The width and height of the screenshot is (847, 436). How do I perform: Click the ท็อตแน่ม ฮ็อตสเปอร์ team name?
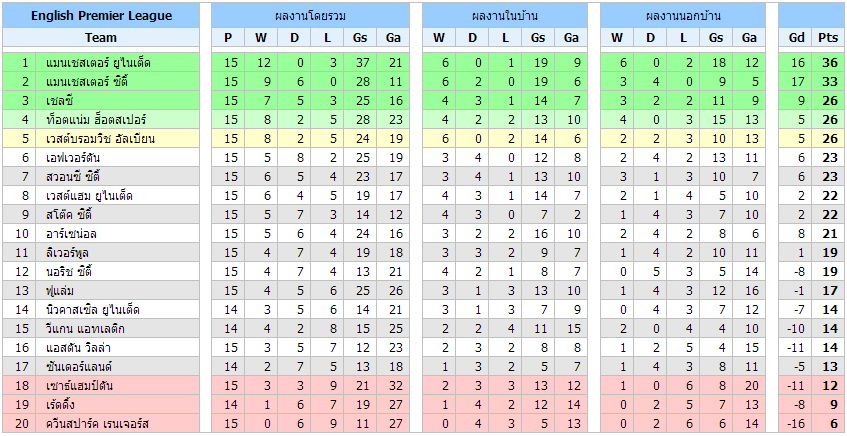pyautogui.click(x=91, y=119)
